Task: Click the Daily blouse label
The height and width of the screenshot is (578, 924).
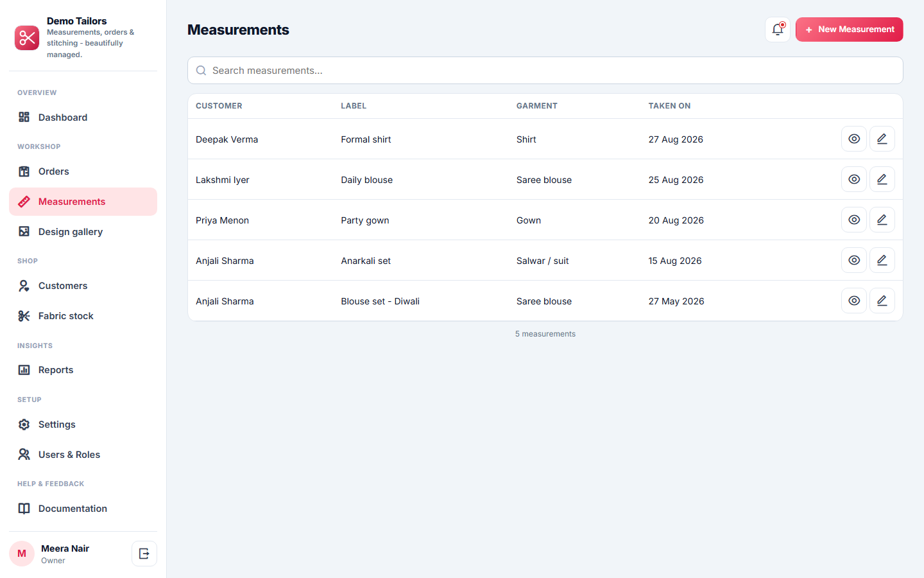Action: [366, 180]
